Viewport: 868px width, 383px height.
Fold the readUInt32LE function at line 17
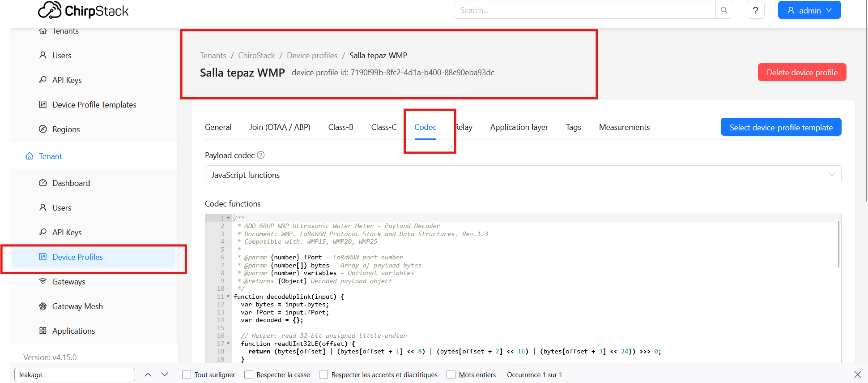228,344
